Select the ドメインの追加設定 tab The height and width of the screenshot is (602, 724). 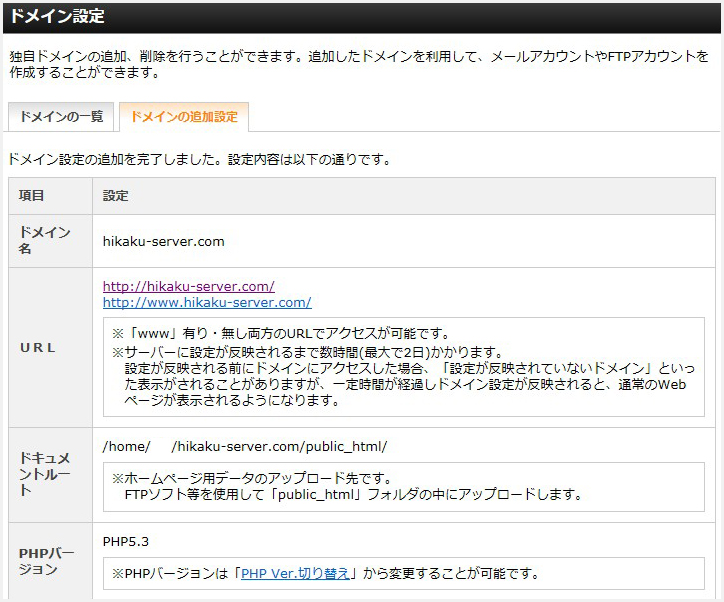(184, 117)
